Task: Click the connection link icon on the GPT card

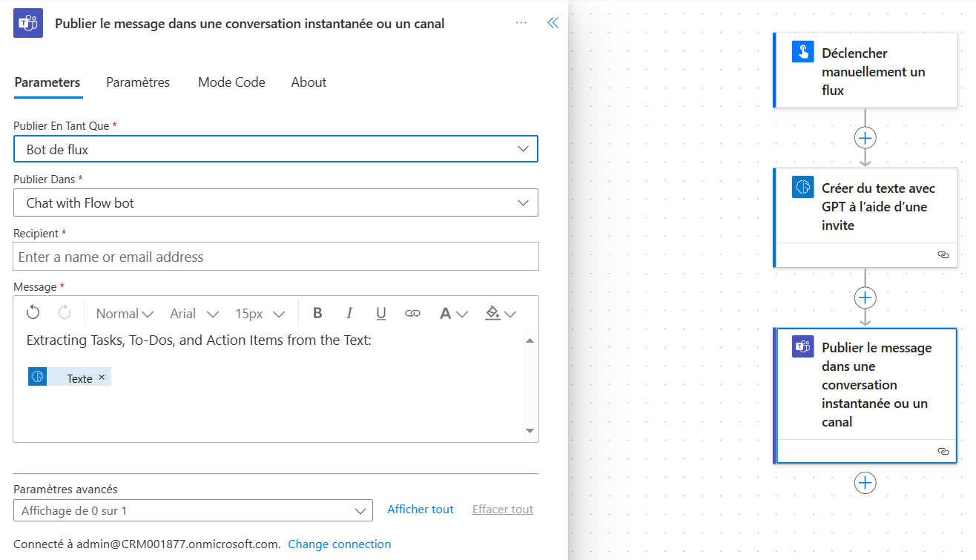Action: [x=943, y=254]
